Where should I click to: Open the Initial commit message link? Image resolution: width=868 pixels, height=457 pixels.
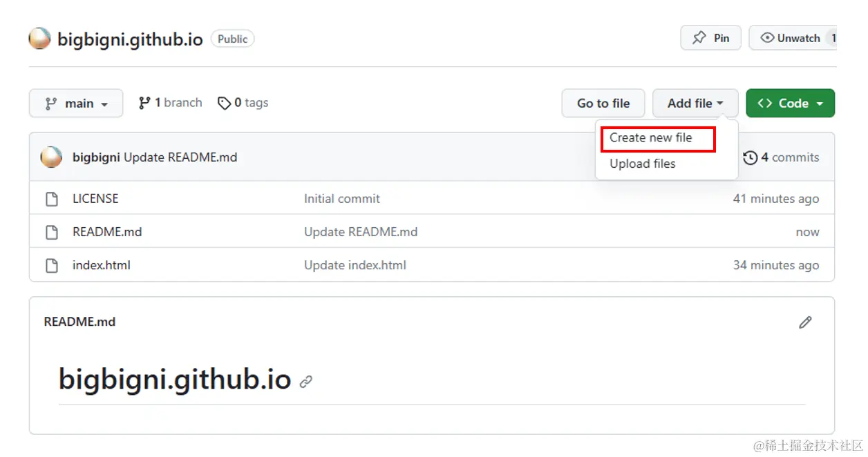pyautogui.click(x=342, y=199)
